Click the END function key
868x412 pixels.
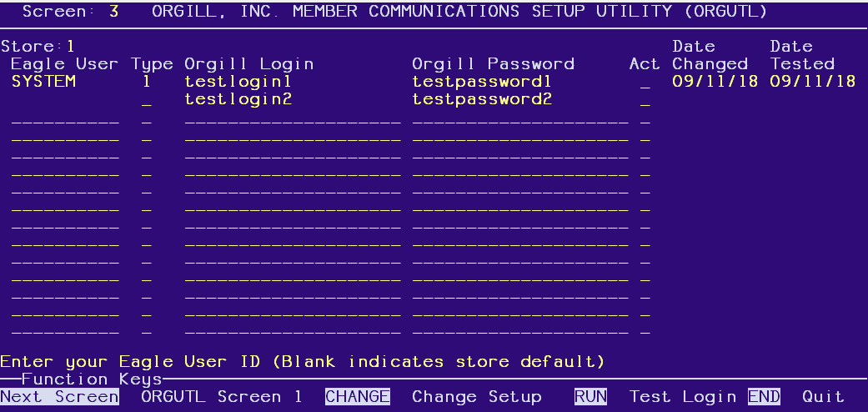tap(764, 397)
